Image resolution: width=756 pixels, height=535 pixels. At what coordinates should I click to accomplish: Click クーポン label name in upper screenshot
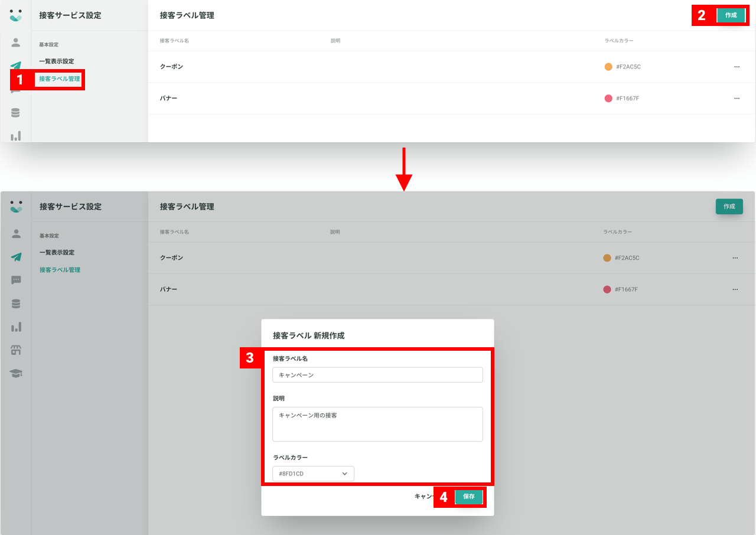tap(171, 67)
